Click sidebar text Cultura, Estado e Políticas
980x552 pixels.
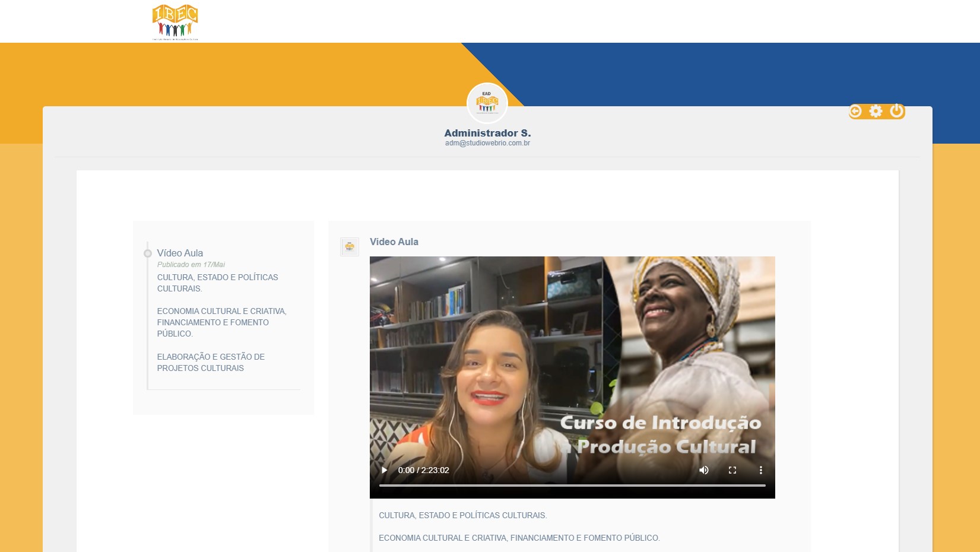pyautogui.click(x=217, y=283)
